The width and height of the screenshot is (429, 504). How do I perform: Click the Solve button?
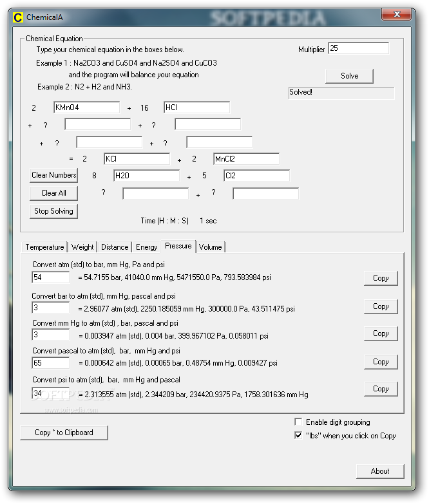point(349,76)
